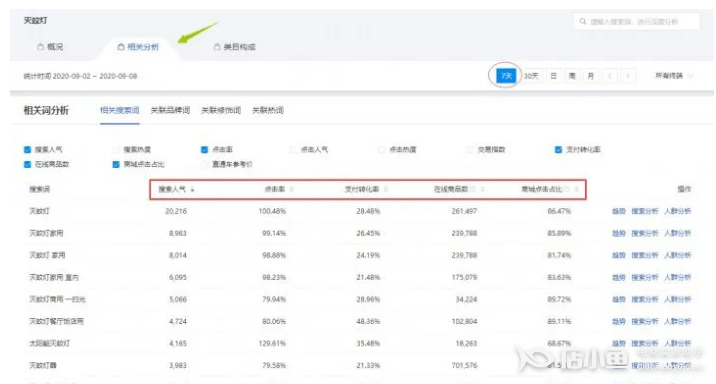Click the 48.36% conversion rate value
The height and width of the screenshot is (384, 716).
(368, 321)
